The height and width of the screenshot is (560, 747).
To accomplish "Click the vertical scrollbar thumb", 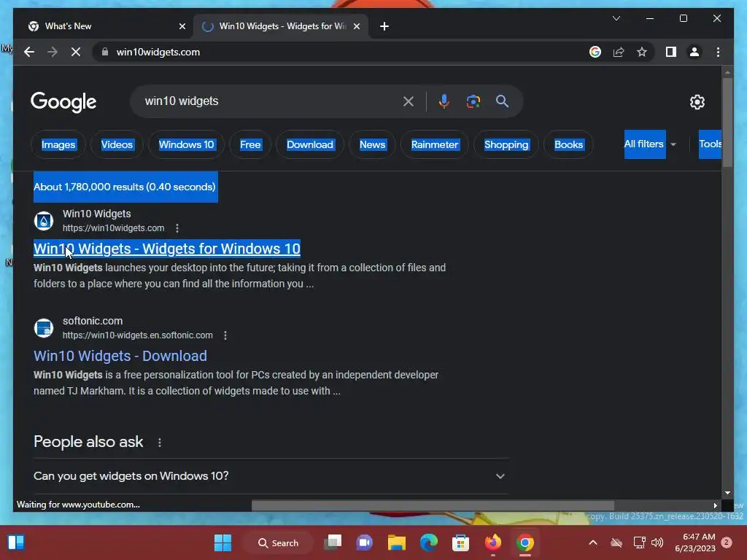I will [x=727, y=122].
